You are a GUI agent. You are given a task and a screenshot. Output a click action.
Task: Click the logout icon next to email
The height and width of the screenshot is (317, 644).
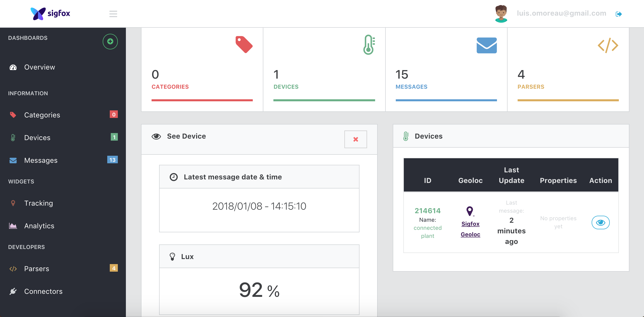click(x=619, y=14)
